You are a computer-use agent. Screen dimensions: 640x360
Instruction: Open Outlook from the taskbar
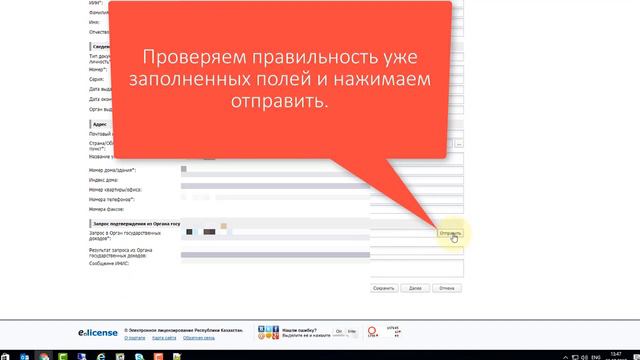(24, 356)
